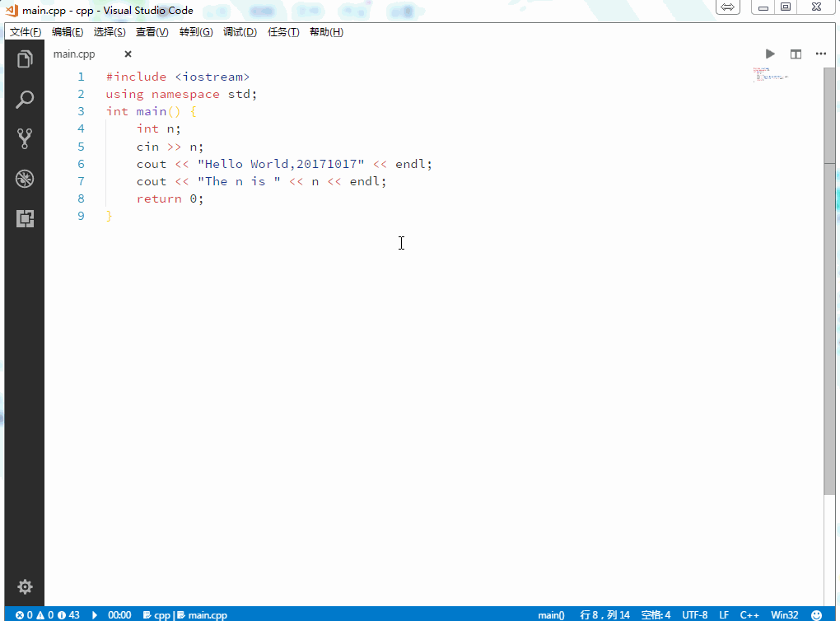The height and width of the screenshot is (621, 840).
Task: Click the 00:00 timer in the status bar
Action: tap(119, 615)
